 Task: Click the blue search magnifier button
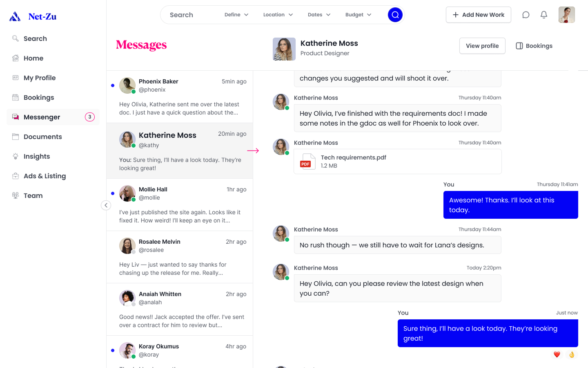395,15
